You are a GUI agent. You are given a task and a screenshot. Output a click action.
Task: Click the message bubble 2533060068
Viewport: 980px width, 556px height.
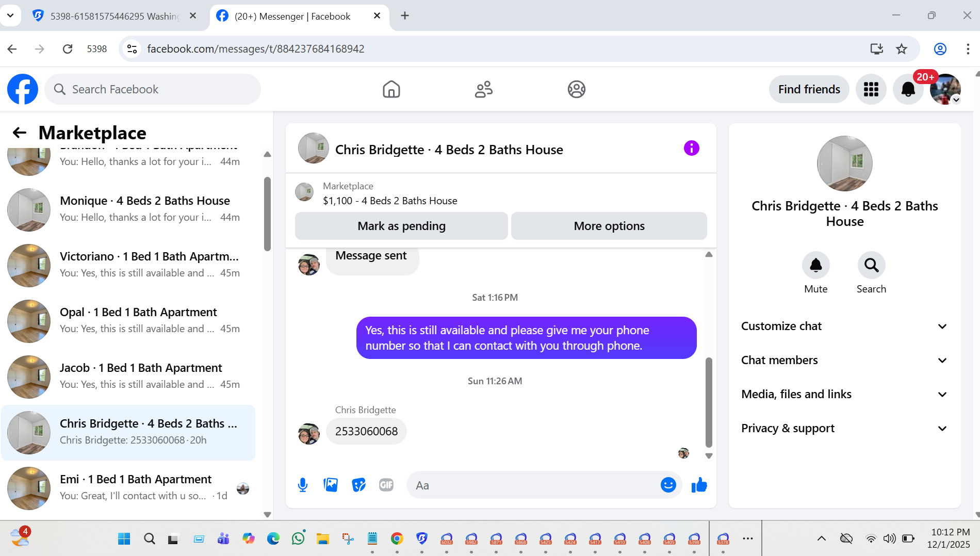(366, 431)
